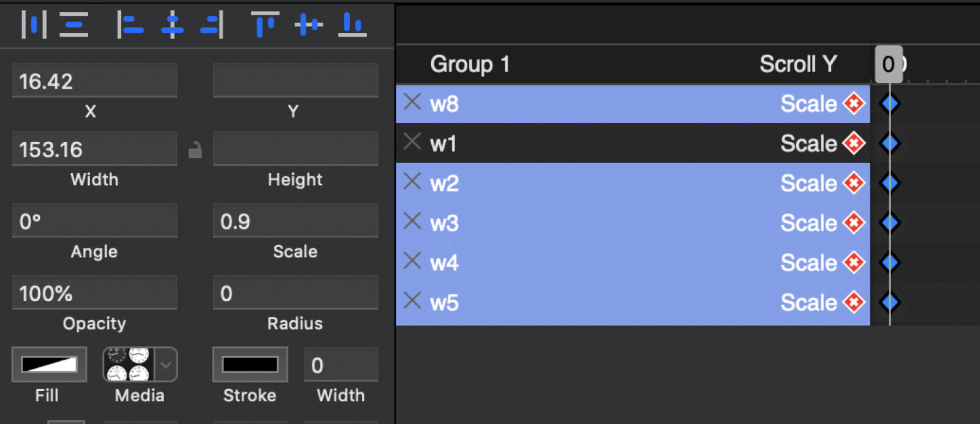Align selected elements to bottom edges
The height and width of the screenshot is (424, 980).
point(352,25)
